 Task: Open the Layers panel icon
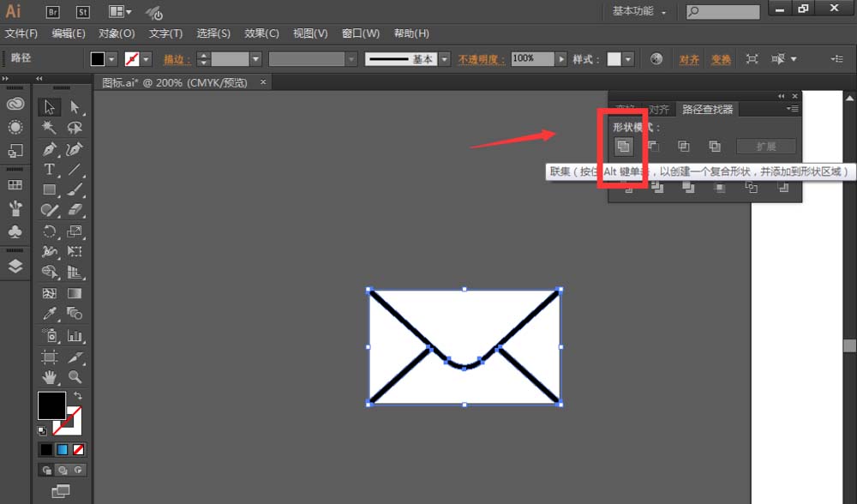pyautogui.click(x=15, y=267)
